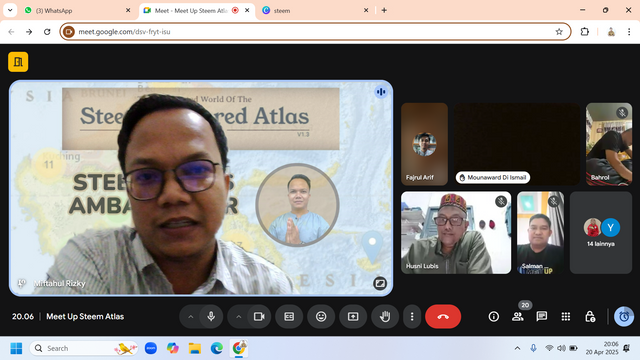The width and height of the screenshot is (640, 360).
Task: Start screen sharing with Present now
Action: pyautogui.click(x=353, y=316)
